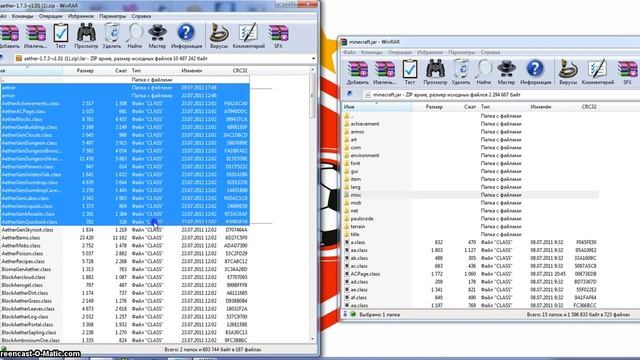
Task: Click Извлечь icon in minecraft.jar window
Action: click(384, 72)
